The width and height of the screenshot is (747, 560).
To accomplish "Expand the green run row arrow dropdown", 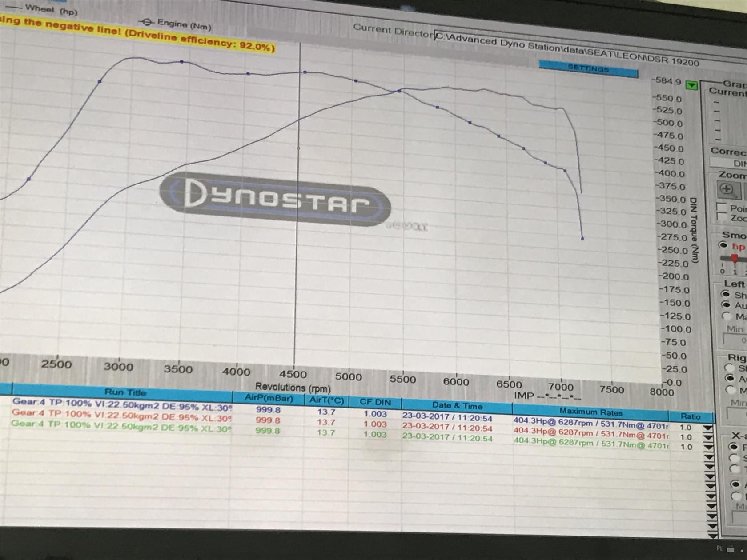I will [709, 448].
